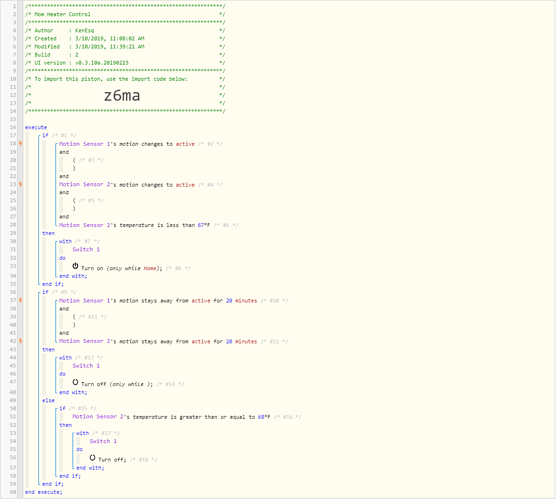The image size is (559, 500).
Task: Select the import code z6ma
Action: [122, 96]
